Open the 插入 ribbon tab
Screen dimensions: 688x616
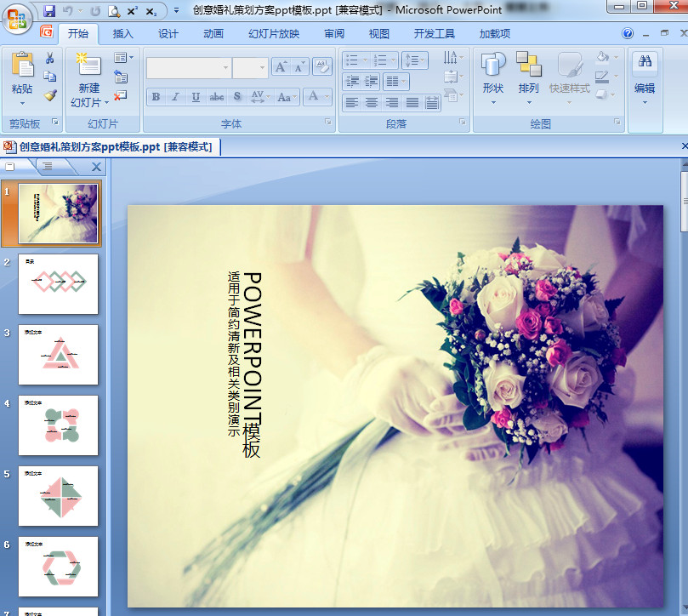122,34
